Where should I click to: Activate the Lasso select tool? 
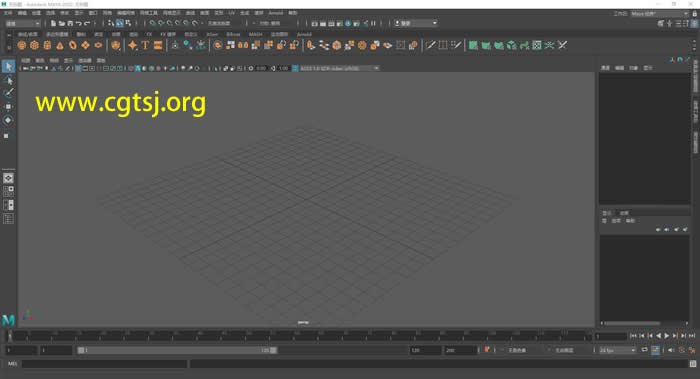(8, 80)
